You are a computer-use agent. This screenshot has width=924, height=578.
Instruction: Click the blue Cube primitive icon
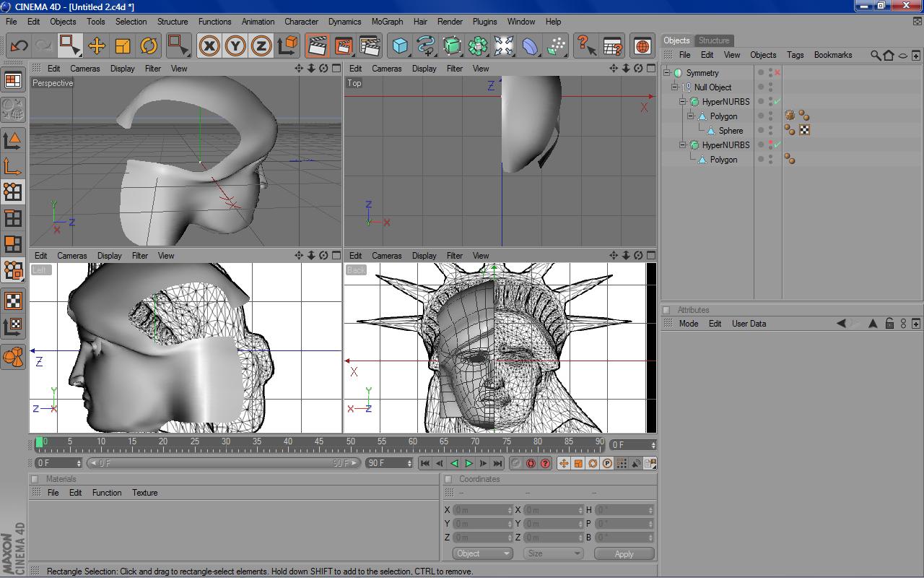[400, 46]
